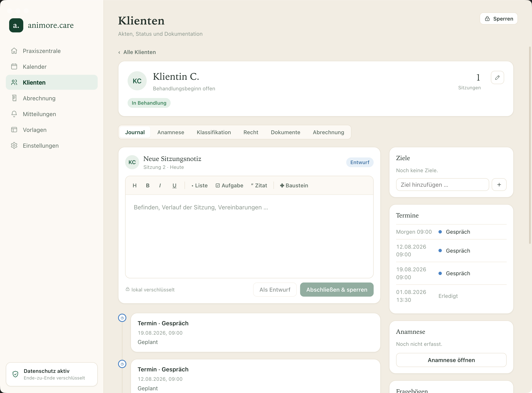Image resolution: width=532 pixels, height=393 pixels.
Task: Open the Recht tab
Action: pyautogui.click(x=251, y=132)
